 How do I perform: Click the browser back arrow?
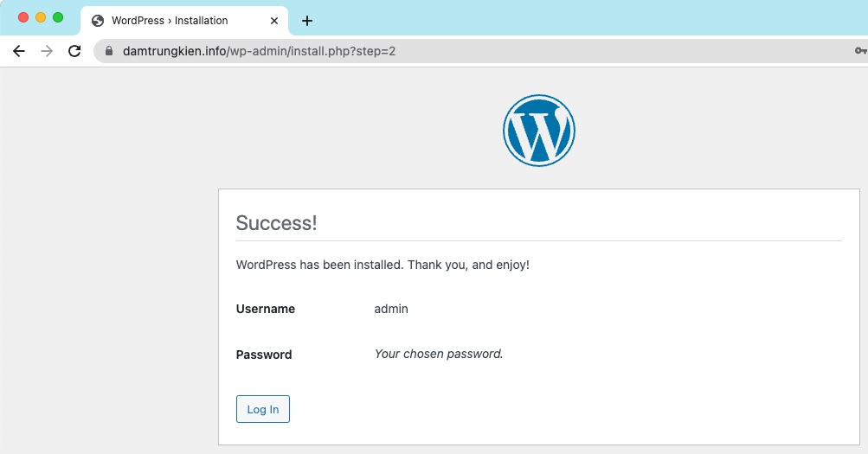click(x=19, y=51)
